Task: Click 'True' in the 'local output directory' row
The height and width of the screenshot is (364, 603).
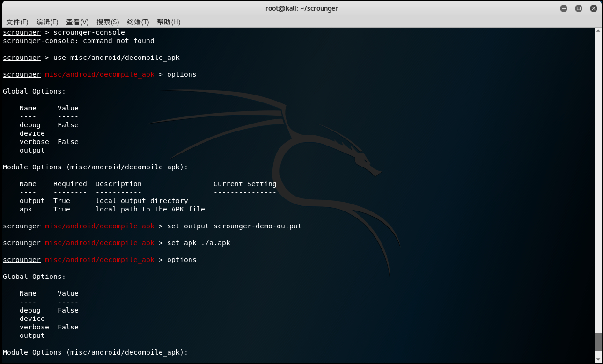Action: coord(62,201)
